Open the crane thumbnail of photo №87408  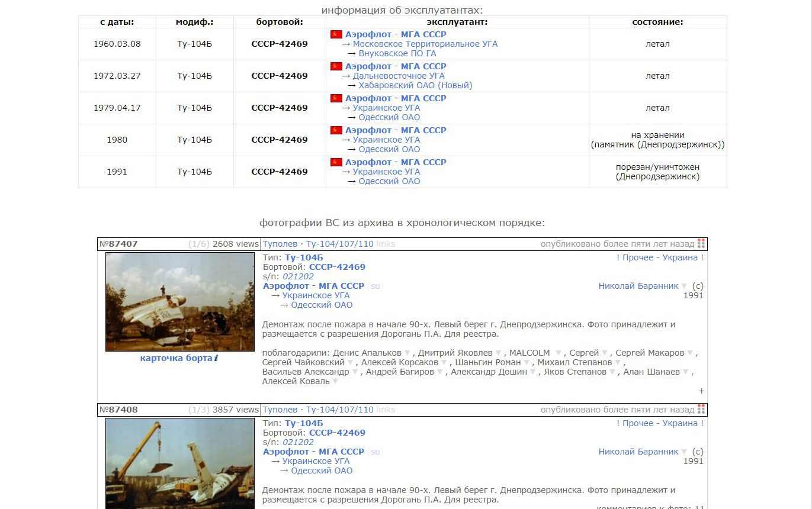179,463
